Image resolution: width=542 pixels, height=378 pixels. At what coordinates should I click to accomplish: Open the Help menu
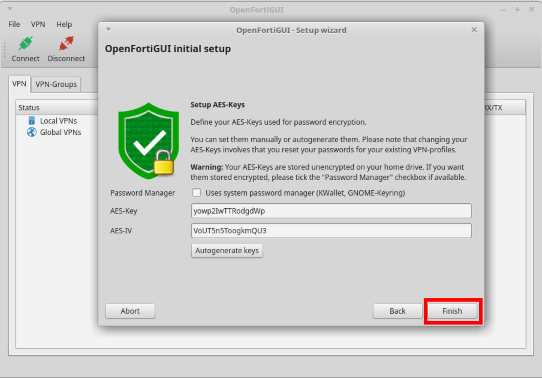[x=64, y=24]
